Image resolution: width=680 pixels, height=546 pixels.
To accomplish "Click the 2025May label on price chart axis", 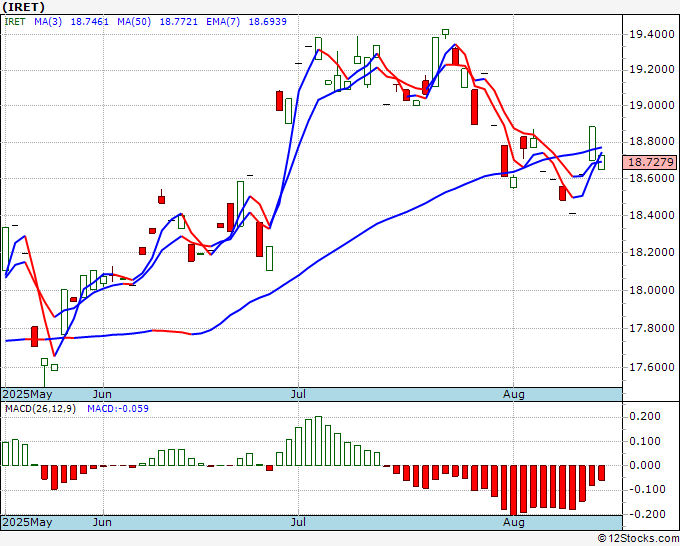I will click(x=27, y=394).
